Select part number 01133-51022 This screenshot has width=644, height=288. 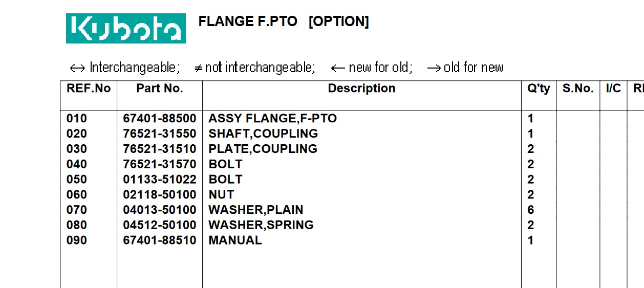(159, 180)
